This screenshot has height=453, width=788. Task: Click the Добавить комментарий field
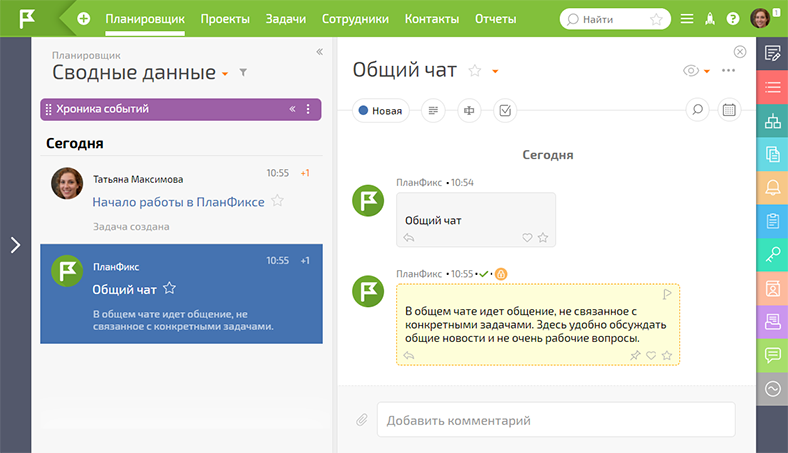coord(556,420)
